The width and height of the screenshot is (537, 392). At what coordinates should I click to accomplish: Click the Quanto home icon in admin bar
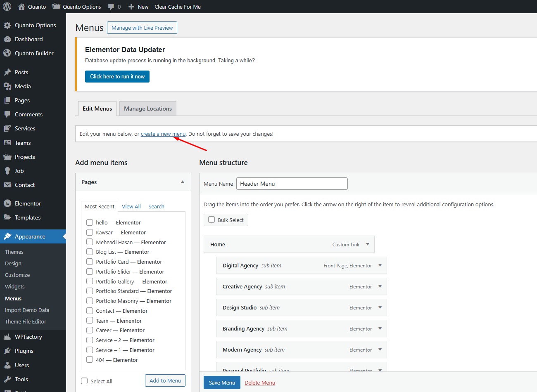click(21, 7)
